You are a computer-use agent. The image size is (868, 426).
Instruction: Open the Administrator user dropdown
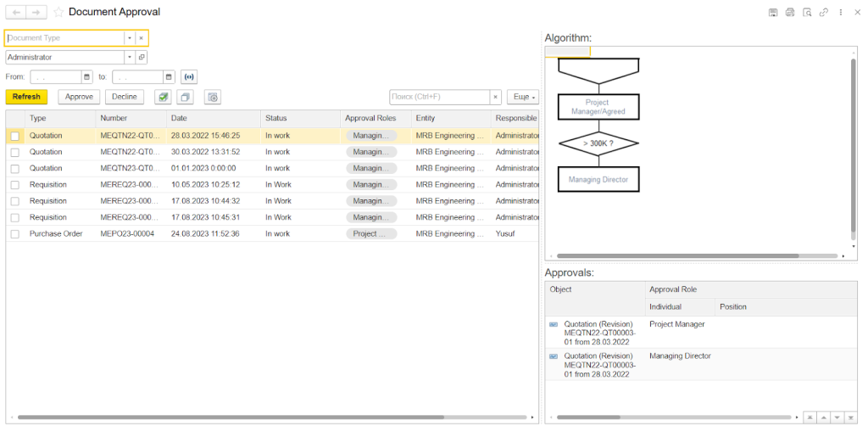coord(129,58)
